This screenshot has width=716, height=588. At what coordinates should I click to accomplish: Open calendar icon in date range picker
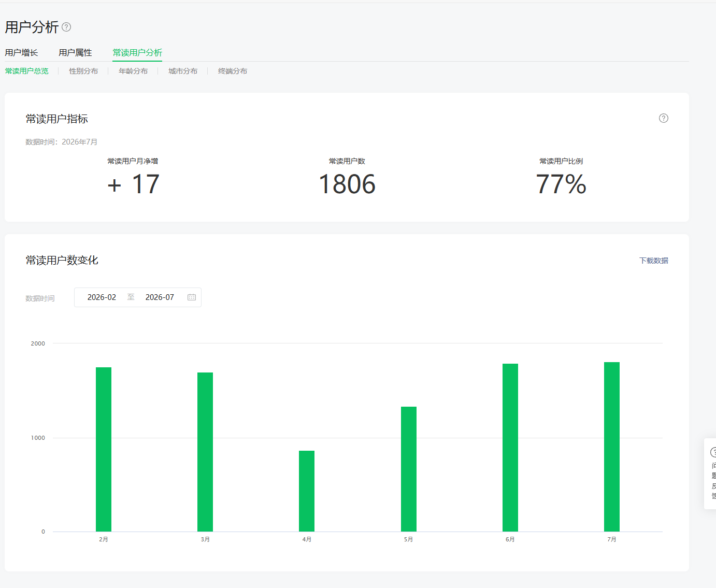192,297
